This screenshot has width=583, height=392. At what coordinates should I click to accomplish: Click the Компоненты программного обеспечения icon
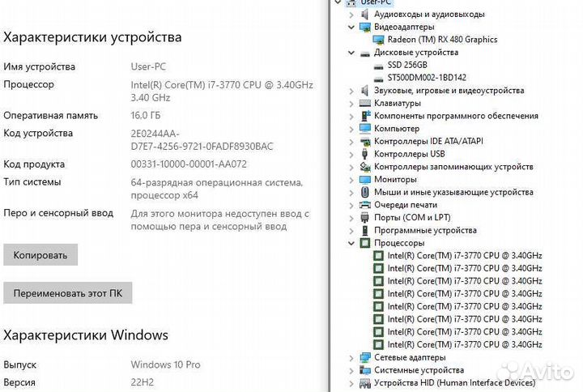coord(365,116)
